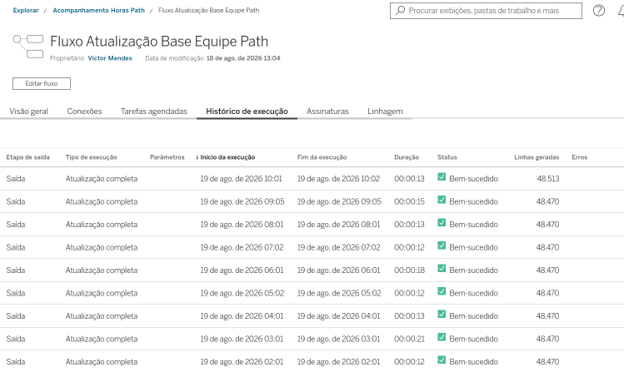Select Saída in the 08:01 run row

click(x=16, y=224)
